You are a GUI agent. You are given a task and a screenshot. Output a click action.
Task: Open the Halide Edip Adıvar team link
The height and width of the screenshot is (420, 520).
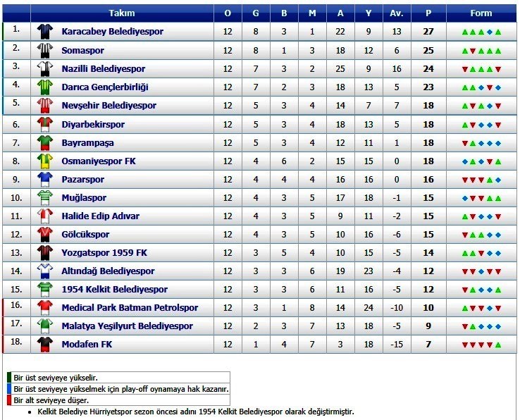101,216
